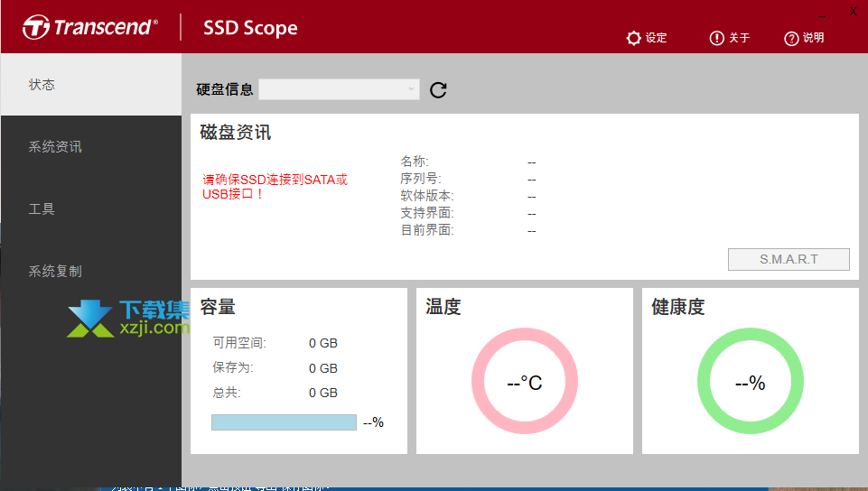Click the S.M.A.R.T button
This screenshot has width=868, height=491.
(789, 259)
